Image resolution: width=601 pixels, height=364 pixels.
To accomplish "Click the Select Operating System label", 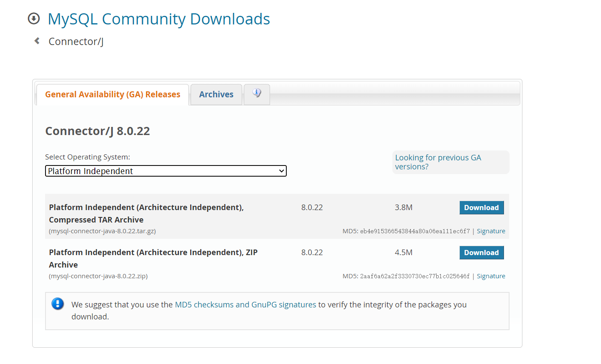I will click(x=88, y=157).
